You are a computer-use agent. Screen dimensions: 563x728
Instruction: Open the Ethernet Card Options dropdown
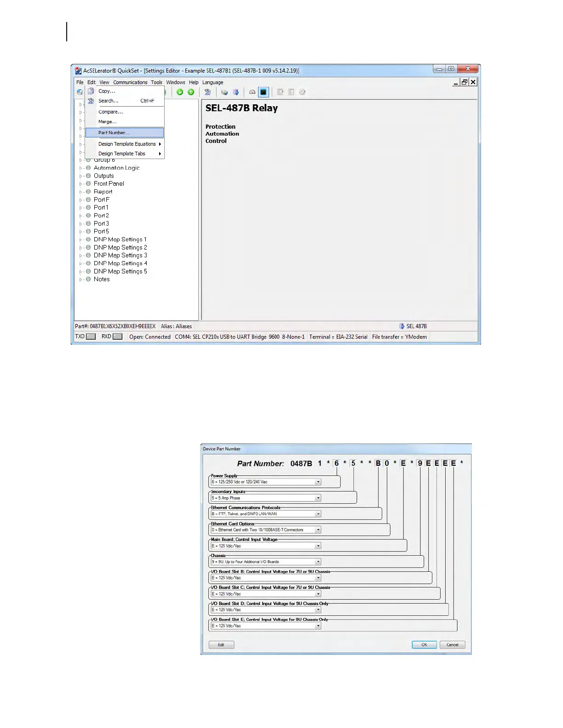click(x=318, y=530)
